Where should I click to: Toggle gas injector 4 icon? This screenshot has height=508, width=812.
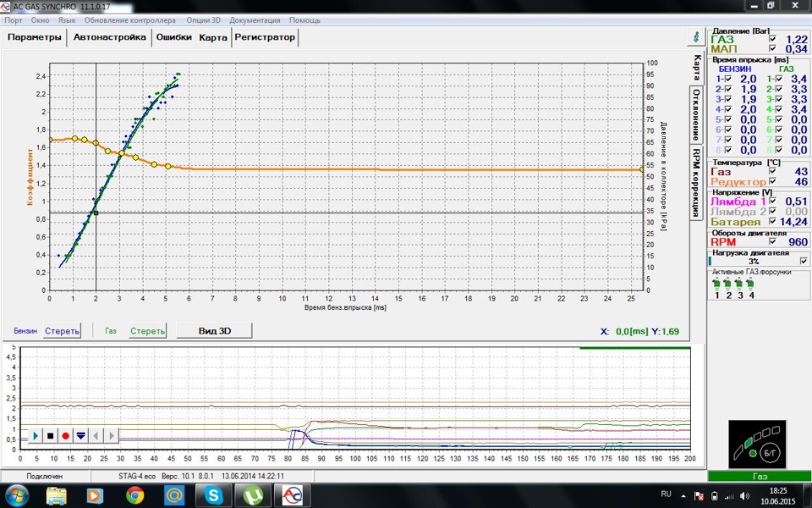tap(751, 284)
